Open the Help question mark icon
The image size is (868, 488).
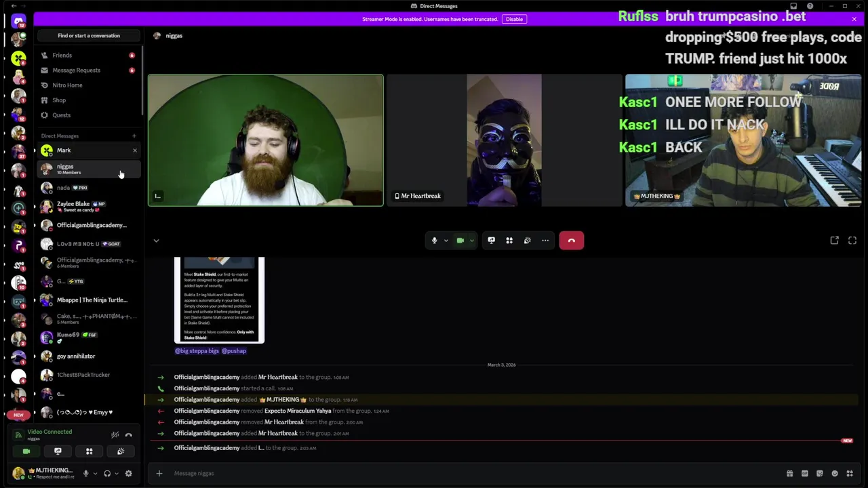point(810,6)
